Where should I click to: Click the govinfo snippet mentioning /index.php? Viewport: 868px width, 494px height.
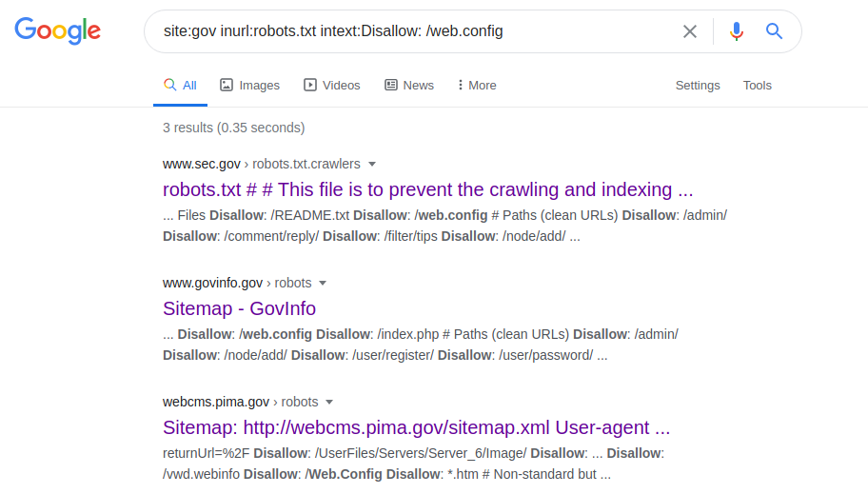coord(420,345)
